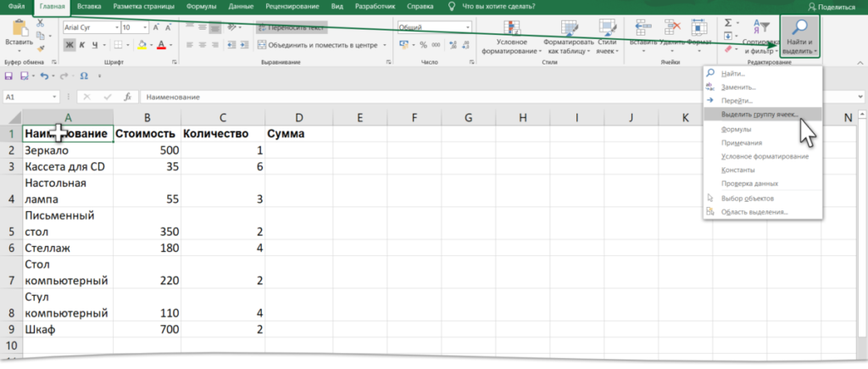Image resolution: width=868 pixels, height=369 pixels.
Task: Click the decrease indent icon
Action: pos(232,45)
